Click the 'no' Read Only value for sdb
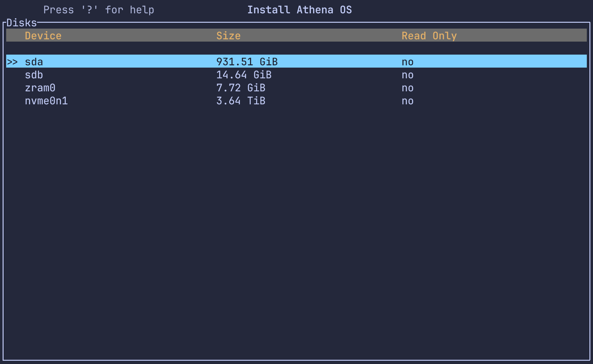This screenshot has height=364, width=593. tap(408, 75)
